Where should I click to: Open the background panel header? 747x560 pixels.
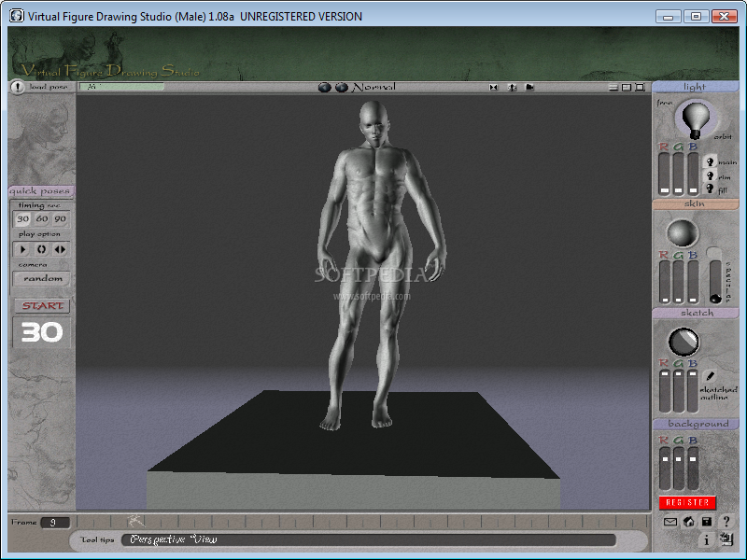(695, 424)
